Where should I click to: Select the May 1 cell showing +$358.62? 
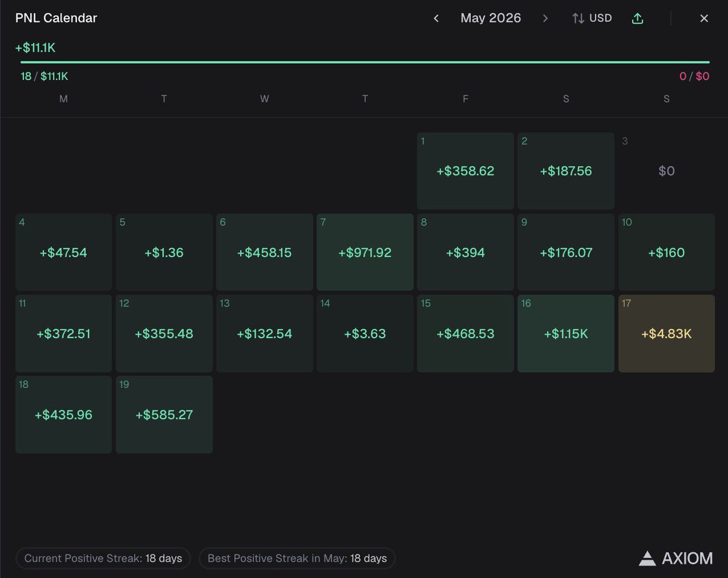[465, 171]
